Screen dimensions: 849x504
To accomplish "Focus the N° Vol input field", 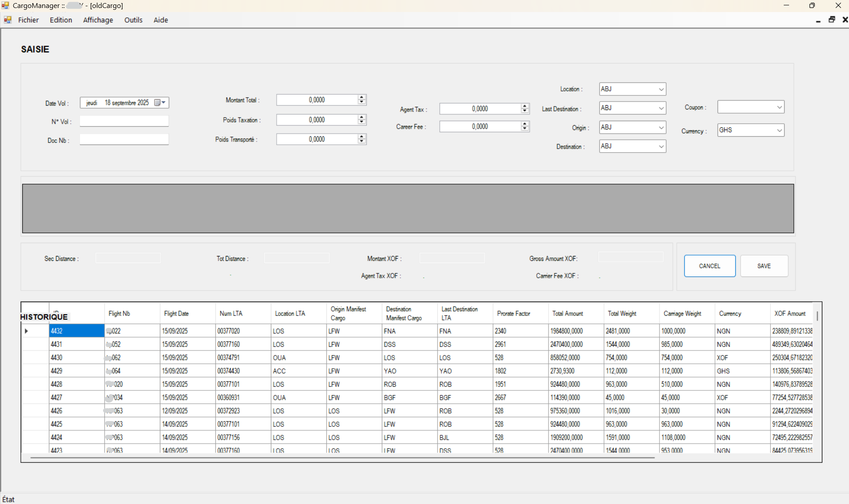I will pos(124,121).
